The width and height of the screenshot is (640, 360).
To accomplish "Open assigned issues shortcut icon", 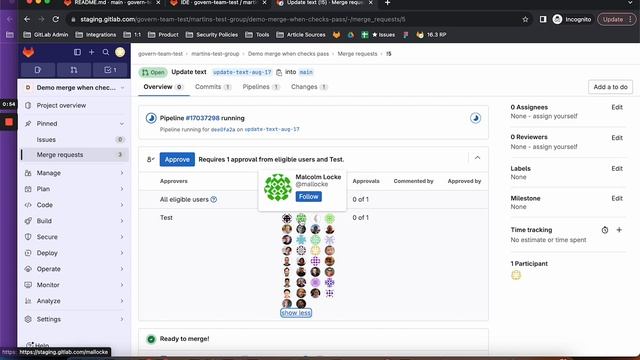I will (38, 70).
